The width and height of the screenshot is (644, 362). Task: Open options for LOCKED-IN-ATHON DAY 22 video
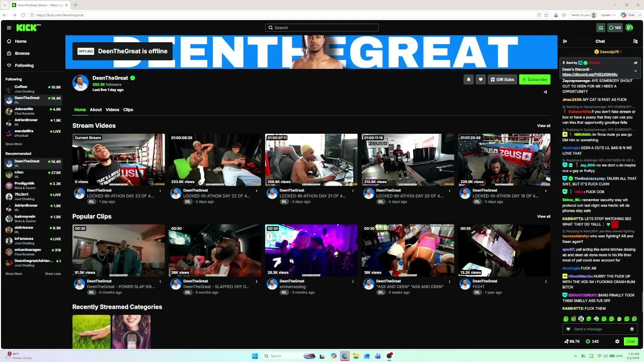(257, 191)
